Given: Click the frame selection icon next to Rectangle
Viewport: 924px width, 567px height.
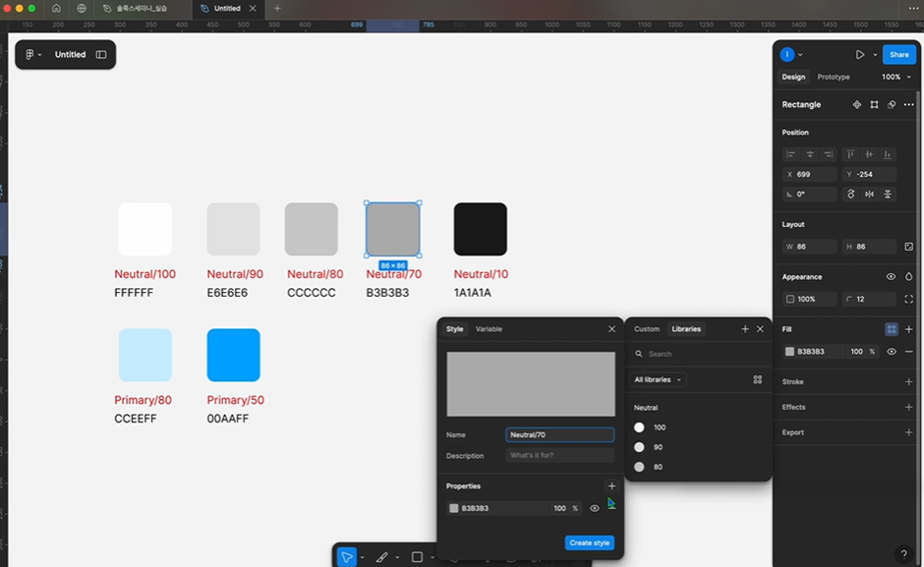Looking at the screenshot, I should pos(874,104).
